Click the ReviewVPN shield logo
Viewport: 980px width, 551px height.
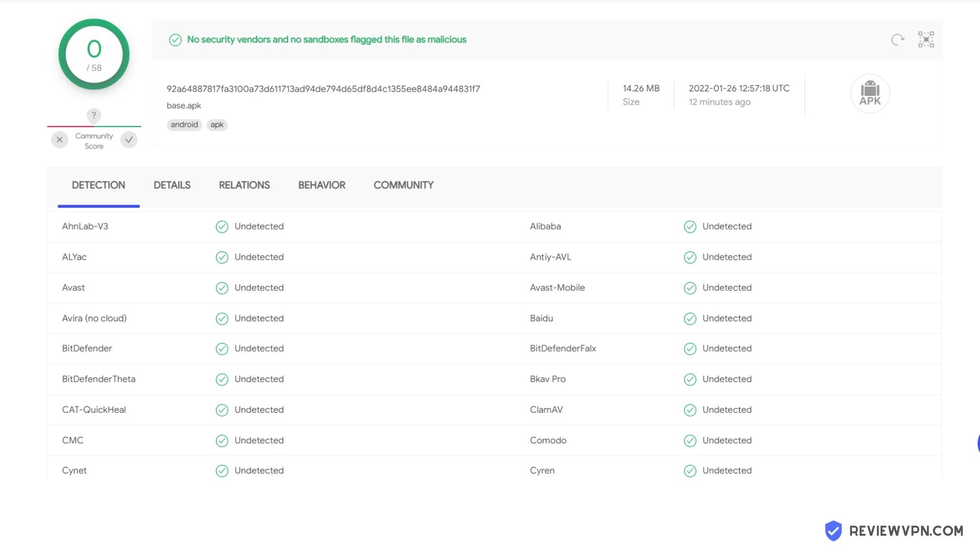(x=833, y=531)
